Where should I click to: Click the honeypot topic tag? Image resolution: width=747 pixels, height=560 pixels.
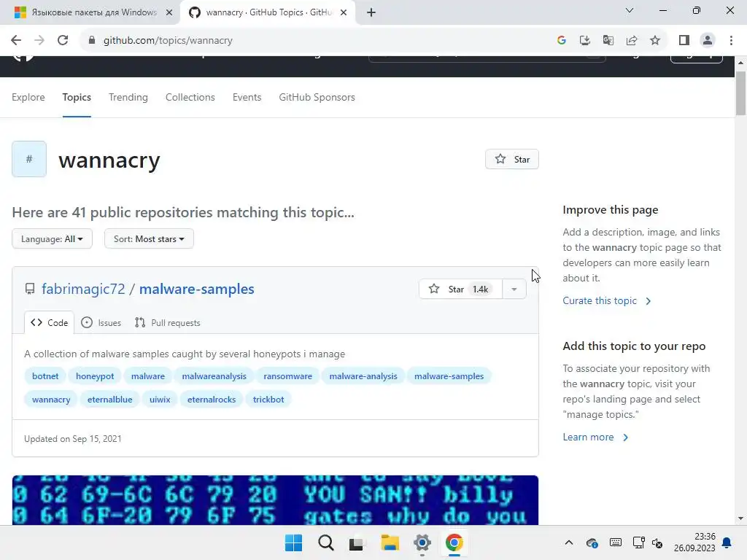[95, 376]
